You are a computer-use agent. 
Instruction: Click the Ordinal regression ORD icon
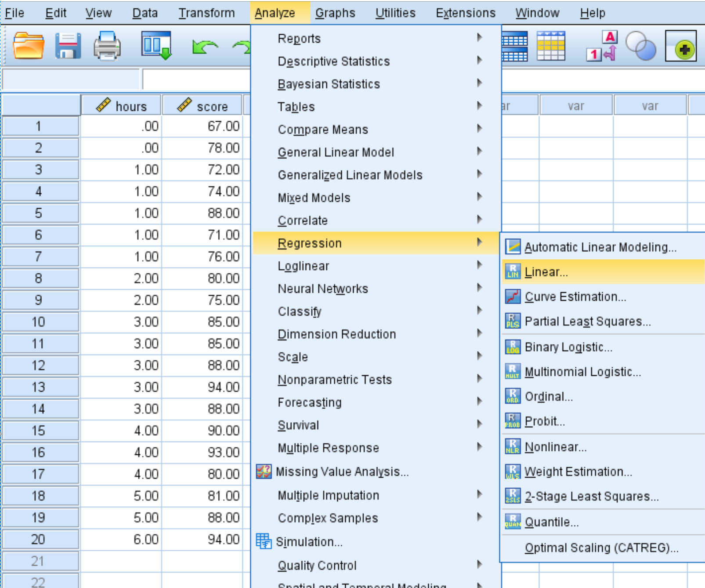[x=513, y=396]
